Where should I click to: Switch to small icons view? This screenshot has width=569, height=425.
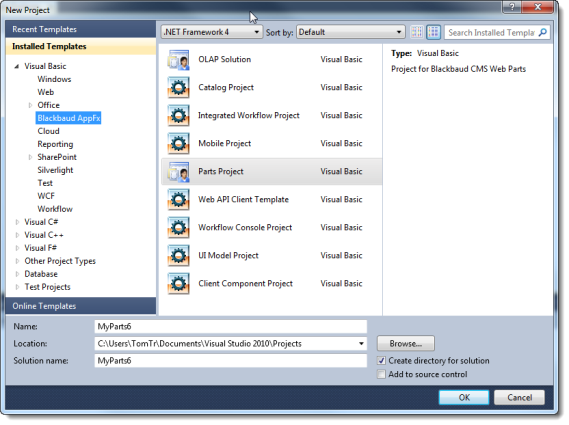point(417,32)
